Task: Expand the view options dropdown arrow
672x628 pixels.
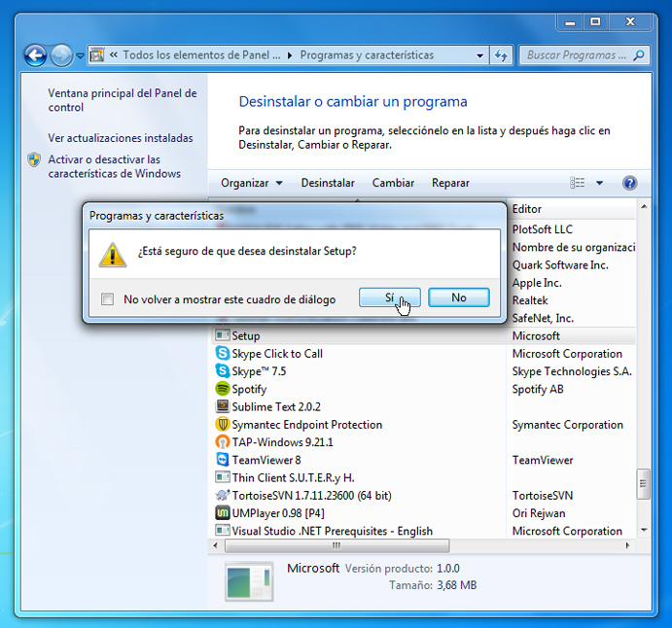Action: tap(600, 183)
